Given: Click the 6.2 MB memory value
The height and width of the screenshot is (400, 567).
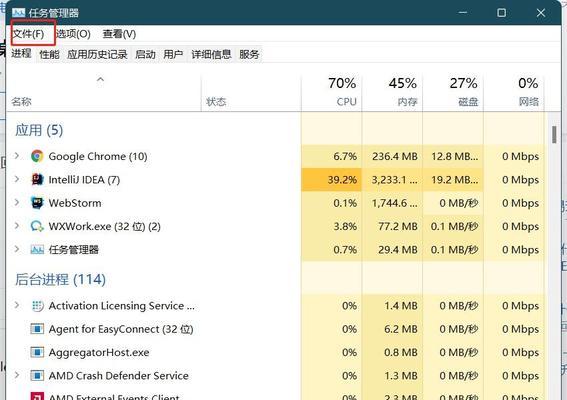Looking at the screenshot, I should (x=401, y=329).
